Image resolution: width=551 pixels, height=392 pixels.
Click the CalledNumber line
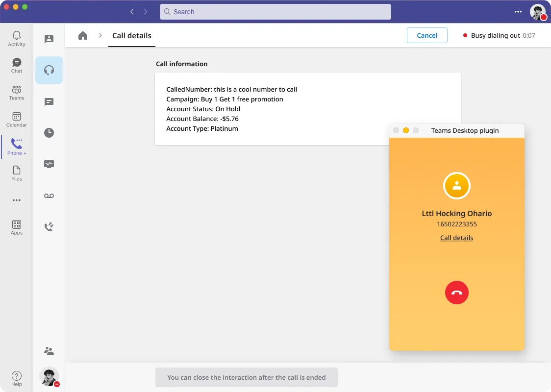231,89
